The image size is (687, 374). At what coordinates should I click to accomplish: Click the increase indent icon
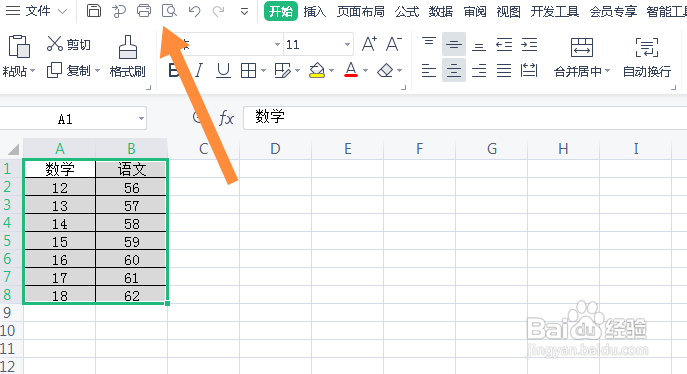click(529, 45)
